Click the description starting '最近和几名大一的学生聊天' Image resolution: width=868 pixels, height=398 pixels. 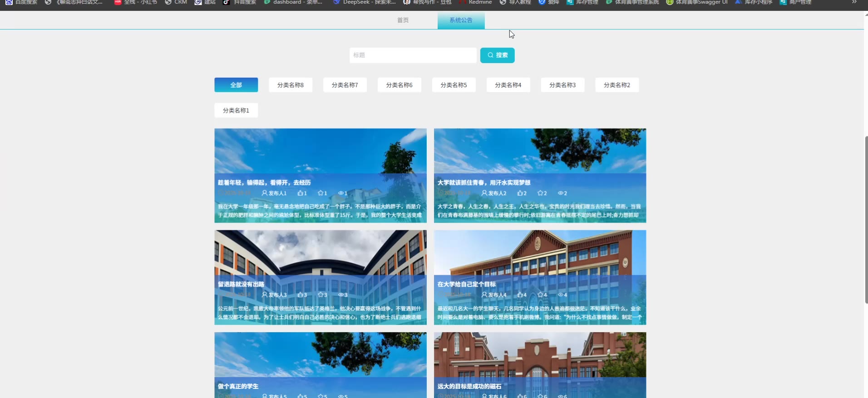539,313
